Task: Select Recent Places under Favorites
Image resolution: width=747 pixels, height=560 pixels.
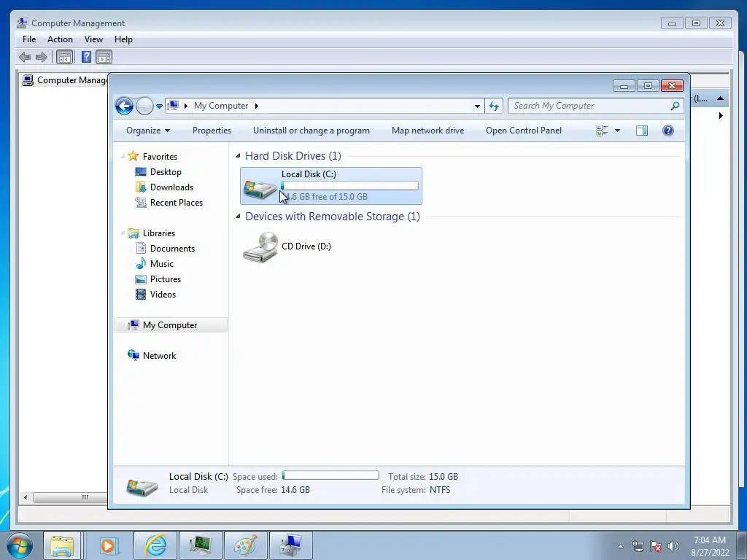Action: point(177,203)
